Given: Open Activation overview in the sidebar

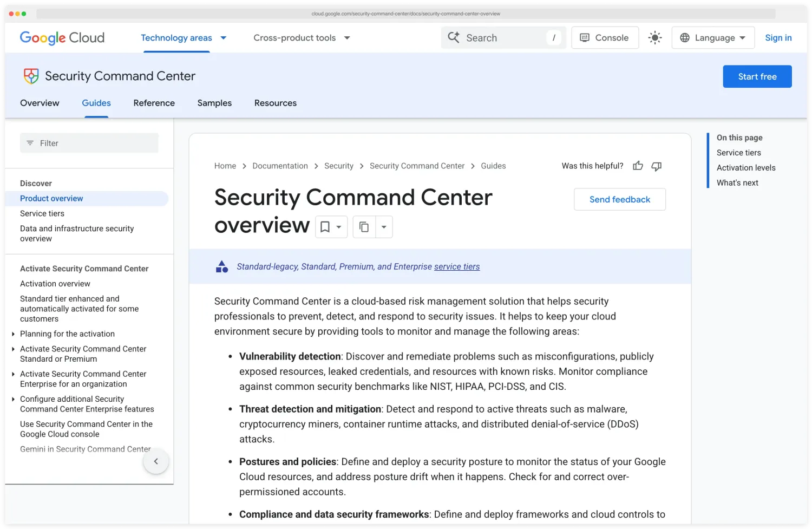Looking at the screenshot, I should coord(55,284).
